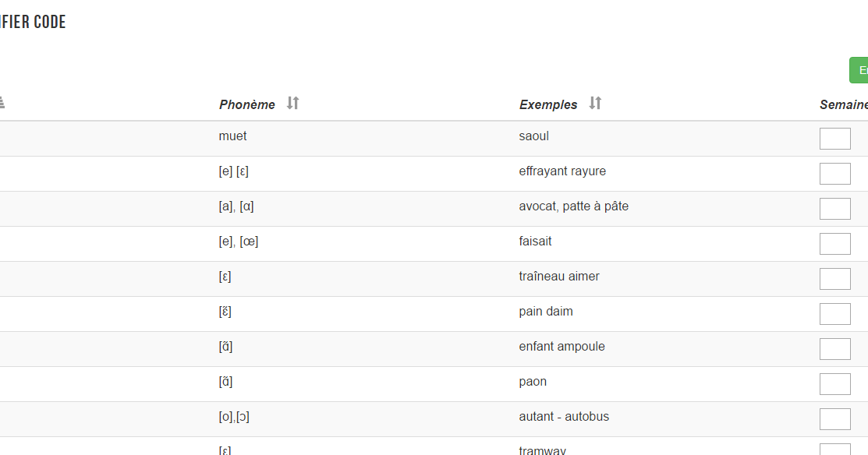
Task: Sort table by Phonème column header
Action: point(247,104)
